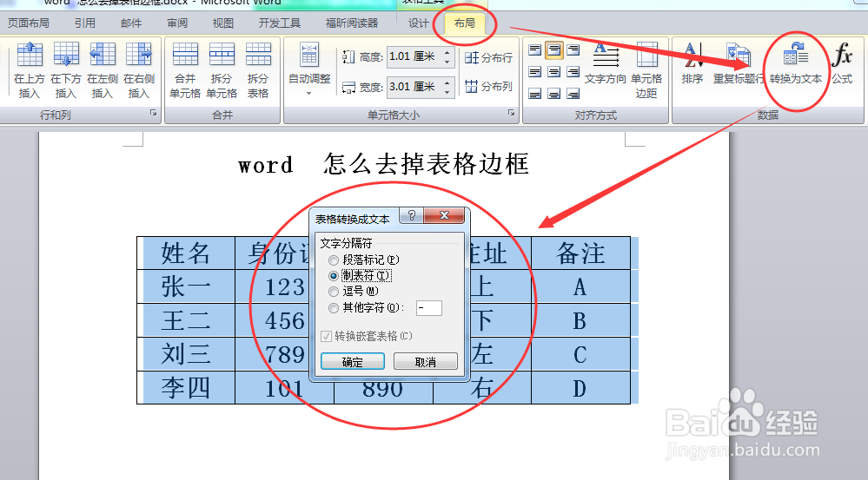Open cell margins (单元格边距)

[x=646, y=69]
